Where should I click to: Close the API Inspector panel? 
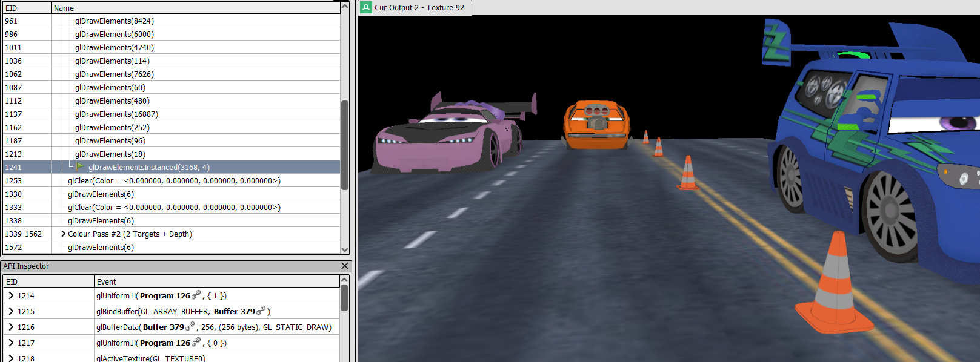coord(345,266)
